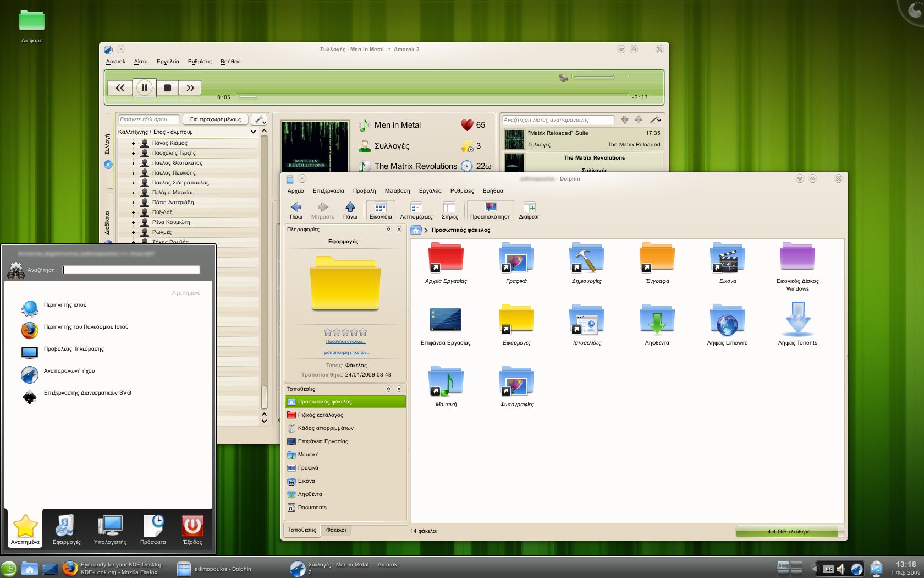Click the Για προχωρημένους button in Amarok

tap(216, 119)
